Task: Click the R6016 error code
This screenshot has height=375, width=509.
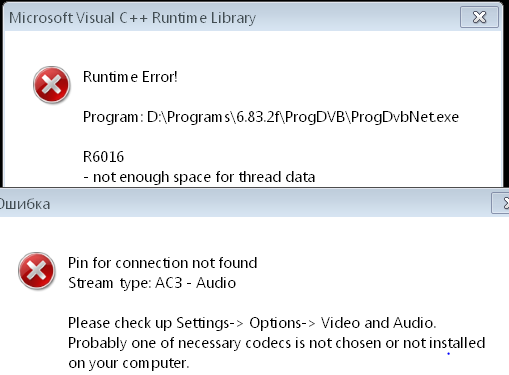Action: (103, 157)
